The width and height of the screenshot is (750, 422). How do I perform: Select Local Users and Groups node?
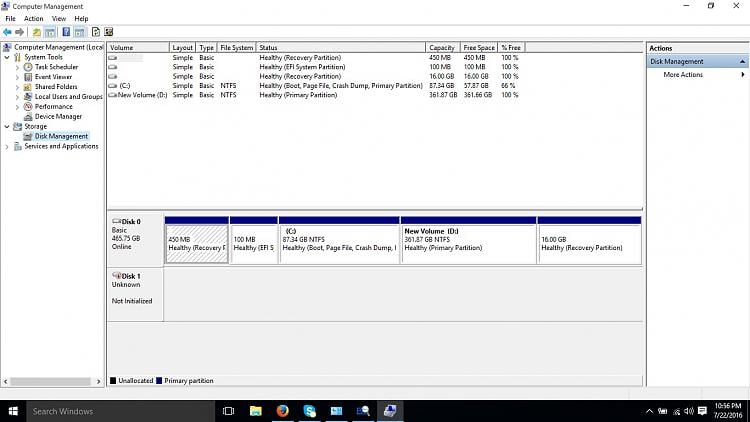(68, 97)
